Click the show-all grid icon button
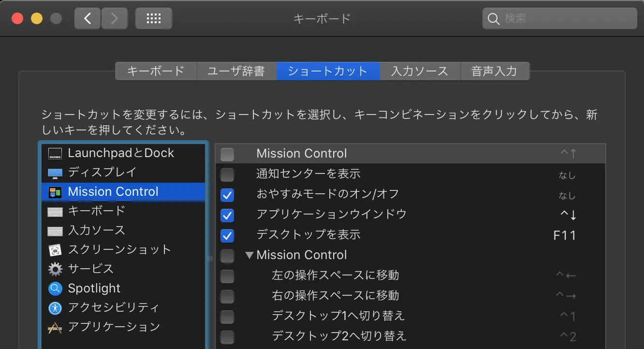644x349 pixels. [x=153, y=19]
